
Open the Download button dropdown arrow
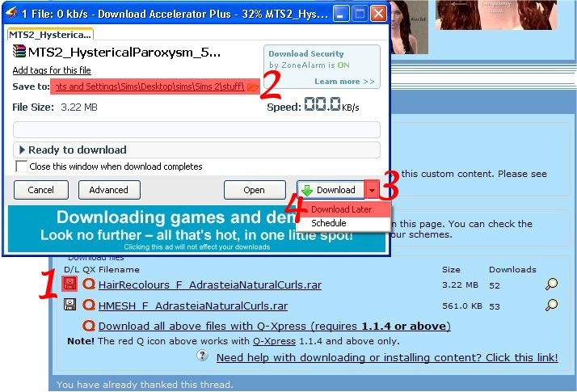point(372,190)
